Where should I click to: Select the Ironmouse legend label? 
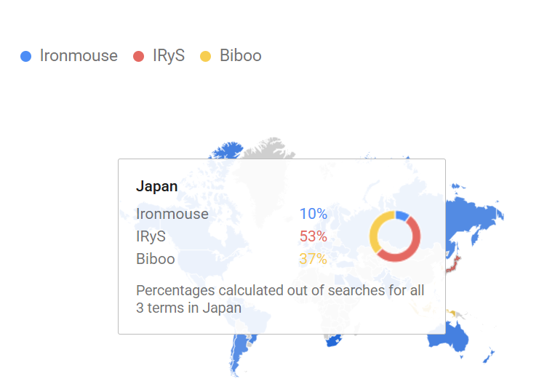(x=79, y=56)
